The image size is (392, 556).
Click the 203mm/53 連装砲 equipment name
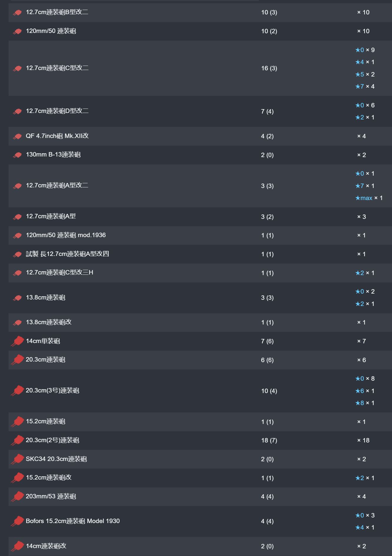(51, 496)
